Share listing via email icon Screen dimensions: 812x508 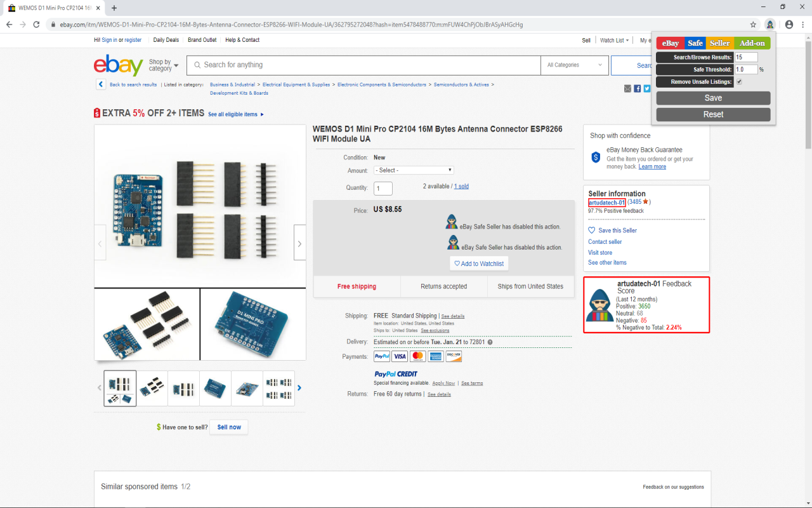627,89
